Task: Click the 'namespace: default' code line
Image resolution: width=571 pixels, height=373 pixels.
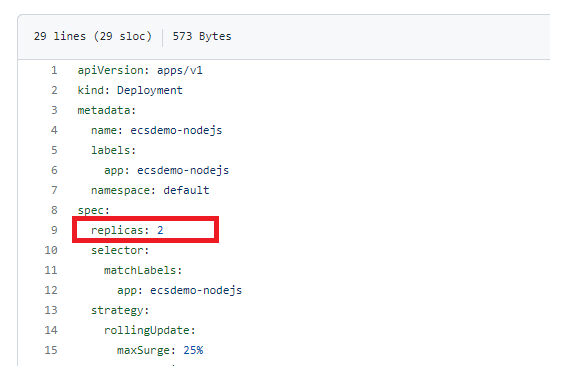Action: coord(150,191)
